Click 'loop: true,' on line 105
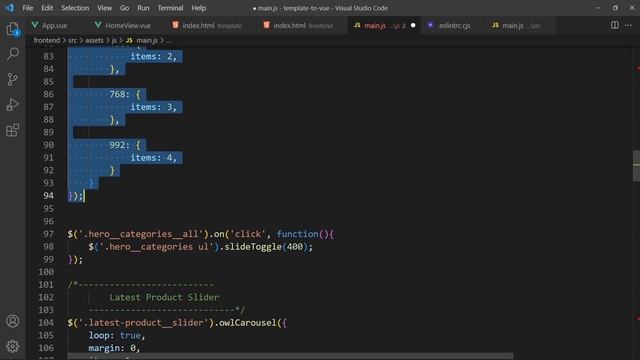This screenshot has height=360, width=640. click(117, 335)
